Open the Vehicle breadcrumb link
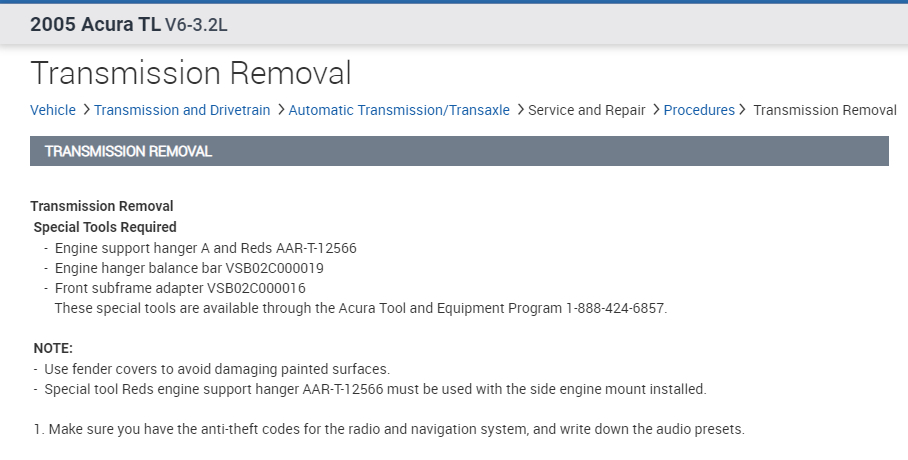The image size is (908, 460). click(x=53, y=110)
